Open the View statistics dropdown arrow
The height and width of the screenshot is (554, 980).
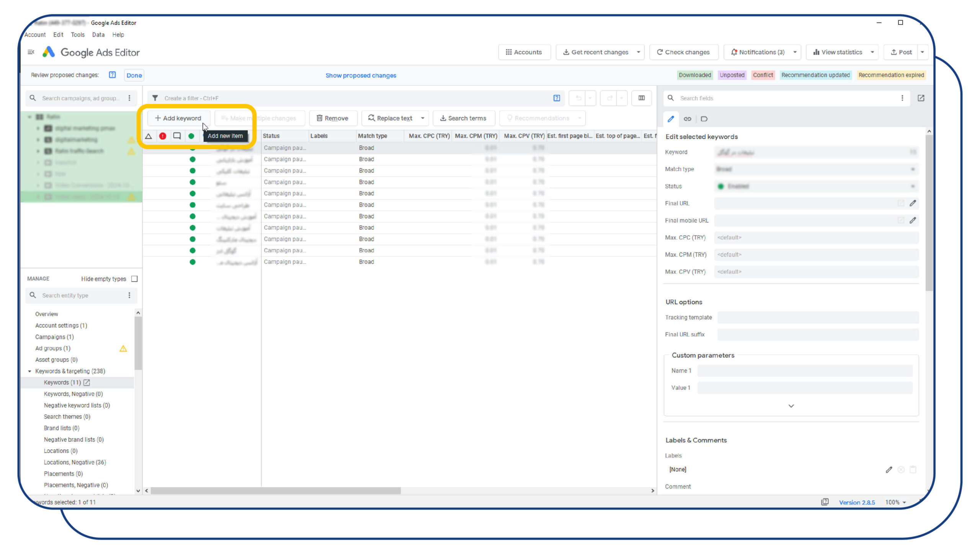(x=872, y=52)
